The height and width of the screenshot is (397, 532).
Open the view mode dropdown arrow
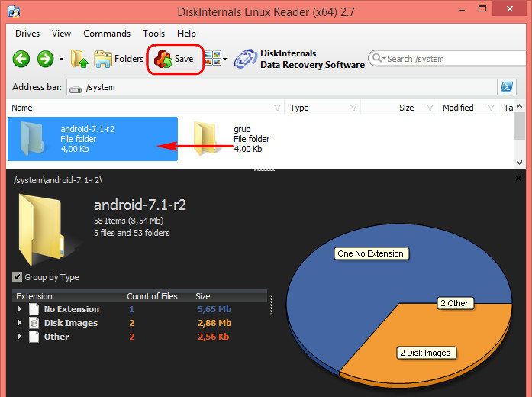pos(224,59)
